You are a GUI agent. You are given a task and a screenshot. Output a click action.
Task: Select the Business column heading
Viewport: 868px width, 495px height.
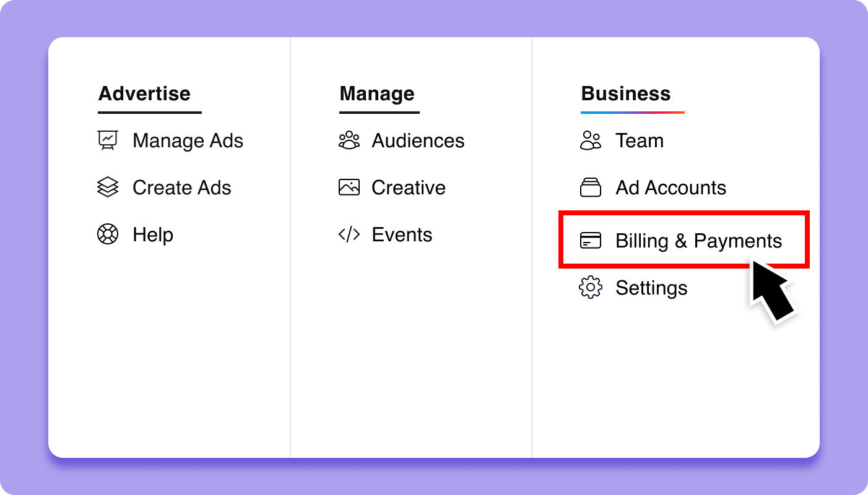(625, 93)
